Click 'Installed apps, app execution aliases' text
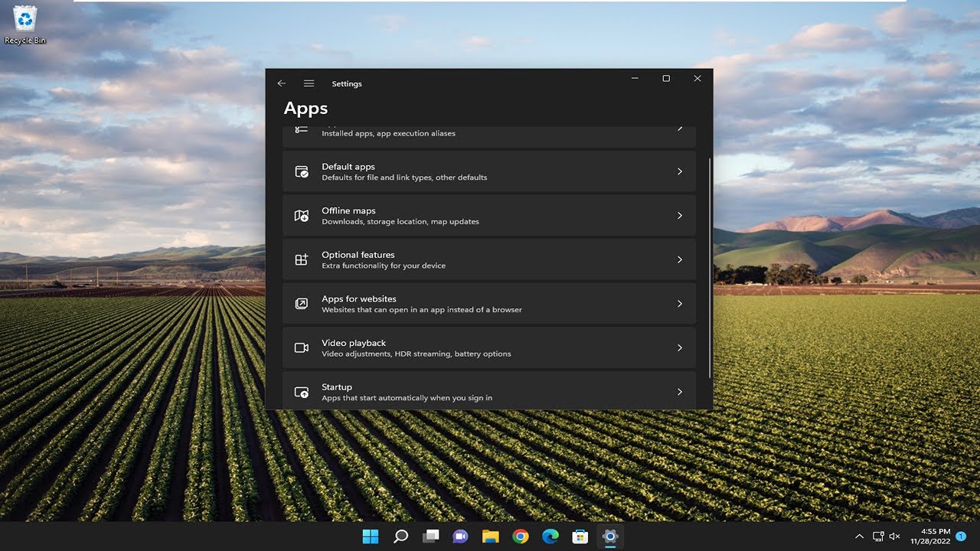Viewport: 980px width, 551px height. pos(388,133)
